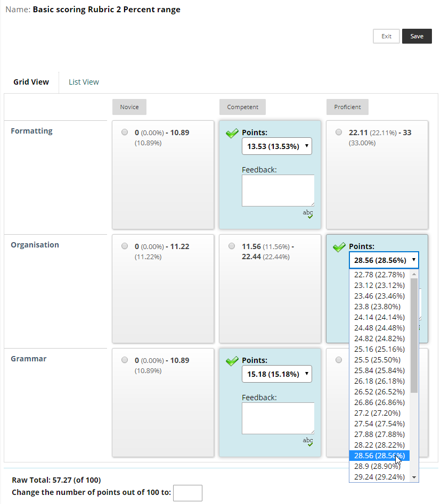Collapse Organisation points dropdown 28.56

[x=383, y=260]
